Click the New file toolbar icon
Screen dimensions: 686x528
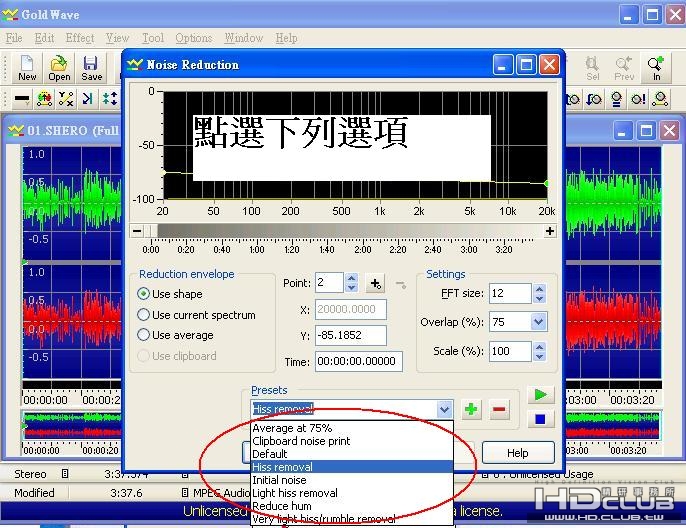tap(27, 68)
